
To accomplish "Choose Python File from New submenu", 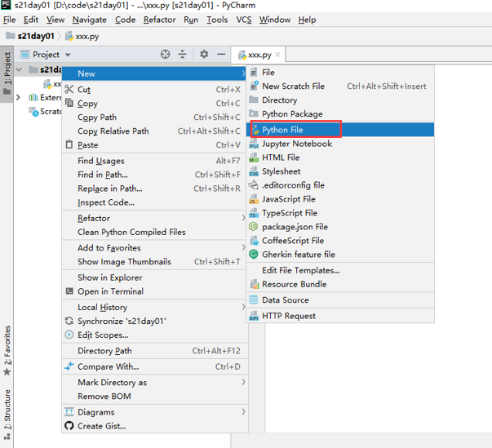I will [x=282, y=130].
